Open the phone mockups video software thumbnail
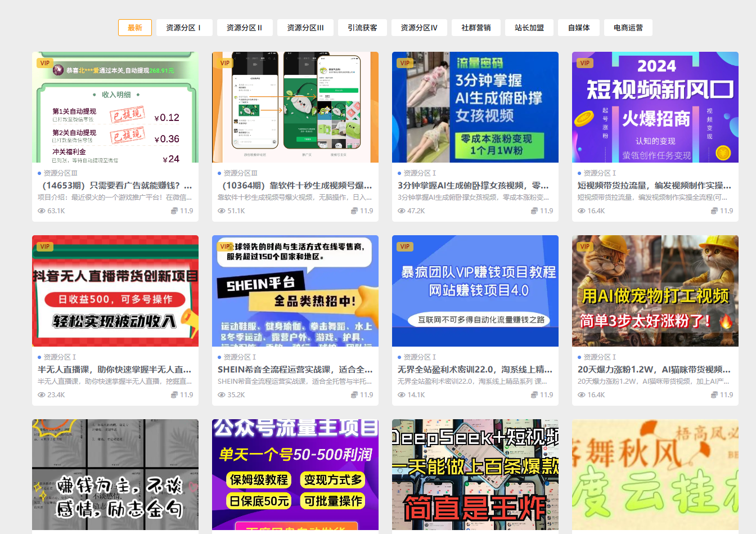756x534 pixels. (x=295, y=107)
